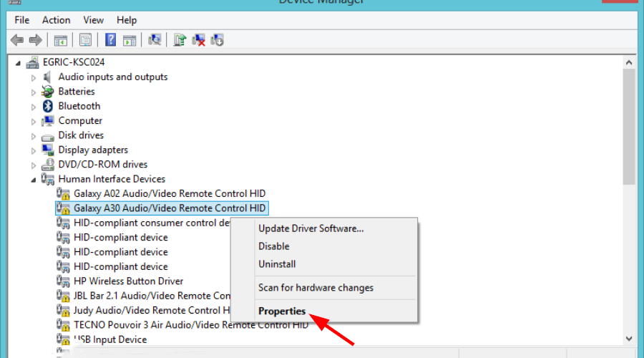Click the Batteries category icon
This screenshot has width=644, height=358.
48,91
